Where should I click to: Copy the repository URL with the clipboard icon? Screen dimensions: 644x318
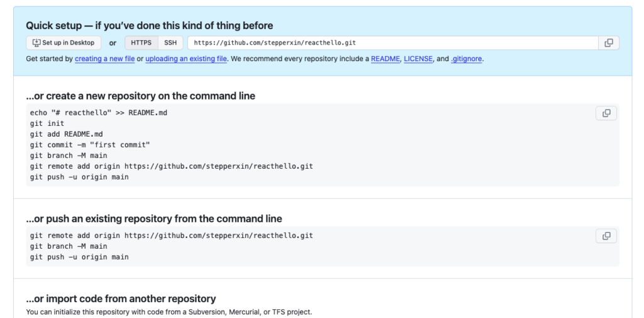[609, 43]
